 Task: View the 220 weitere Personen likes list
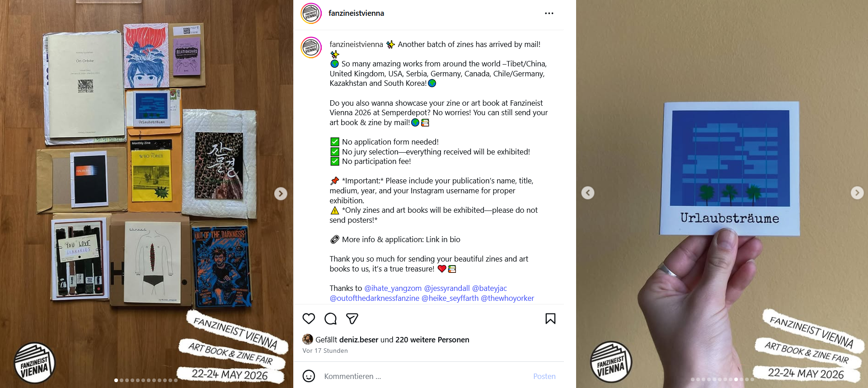coord(432,340)
